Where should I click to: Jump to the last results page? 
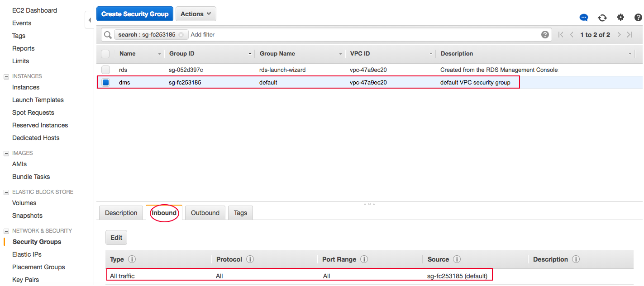[x=630, y=34]
